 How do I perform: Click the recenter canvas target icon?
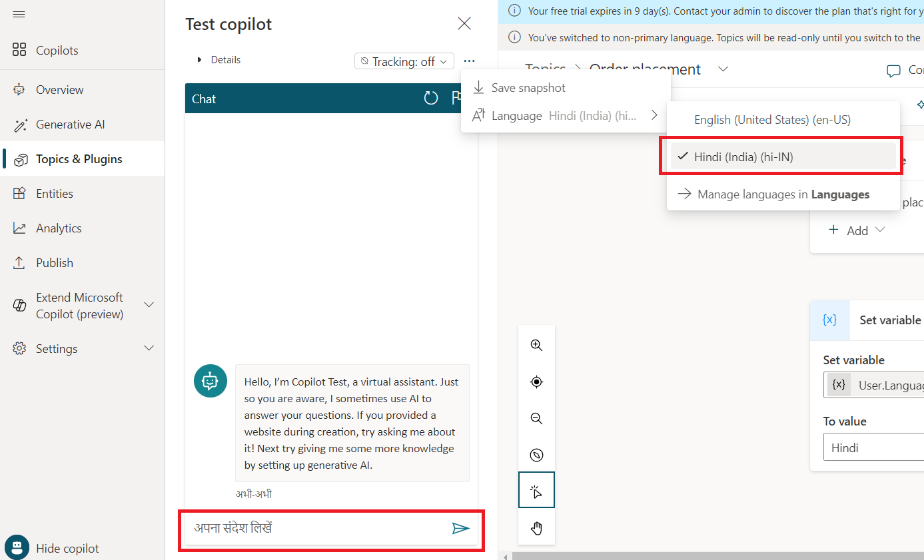pyautogui.click(x=536, y=382)
